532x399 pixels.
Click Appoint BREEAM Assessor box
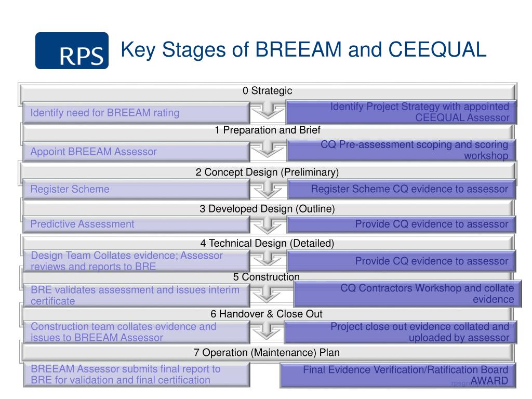pos(137,152)
